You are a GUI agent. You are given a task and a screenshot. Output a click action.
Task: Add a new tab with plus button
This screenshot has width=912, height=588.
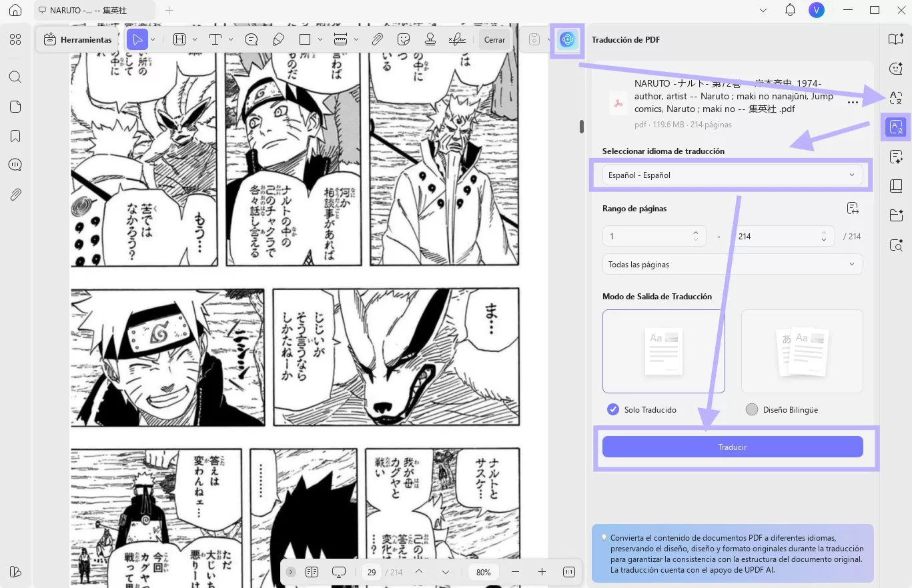169,10
